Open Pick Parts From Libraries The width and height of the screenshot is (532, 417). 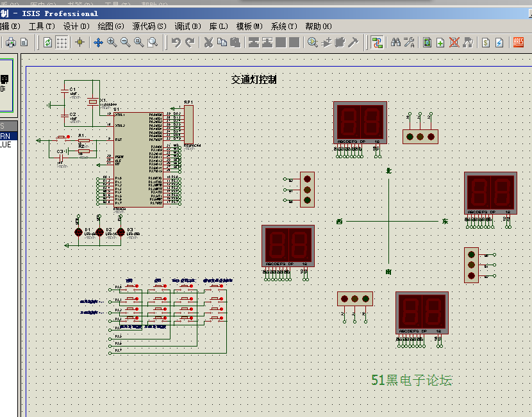(x=313, y=42)
